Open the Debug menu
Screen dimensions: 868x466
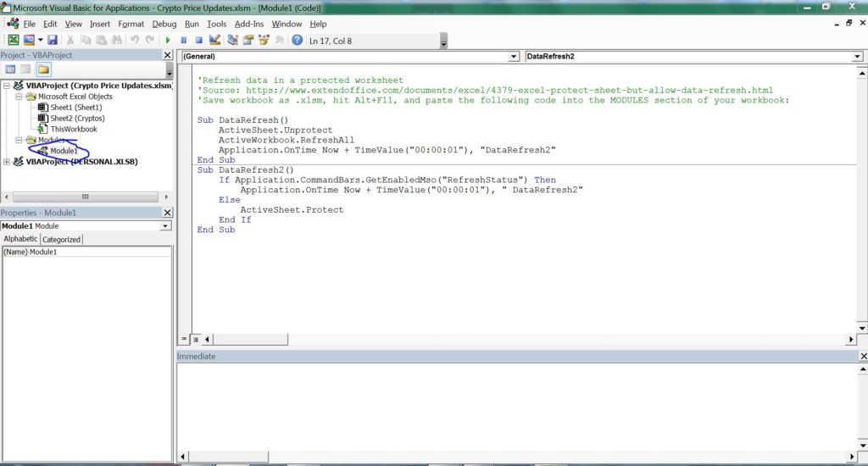click(x=164, y=24)
